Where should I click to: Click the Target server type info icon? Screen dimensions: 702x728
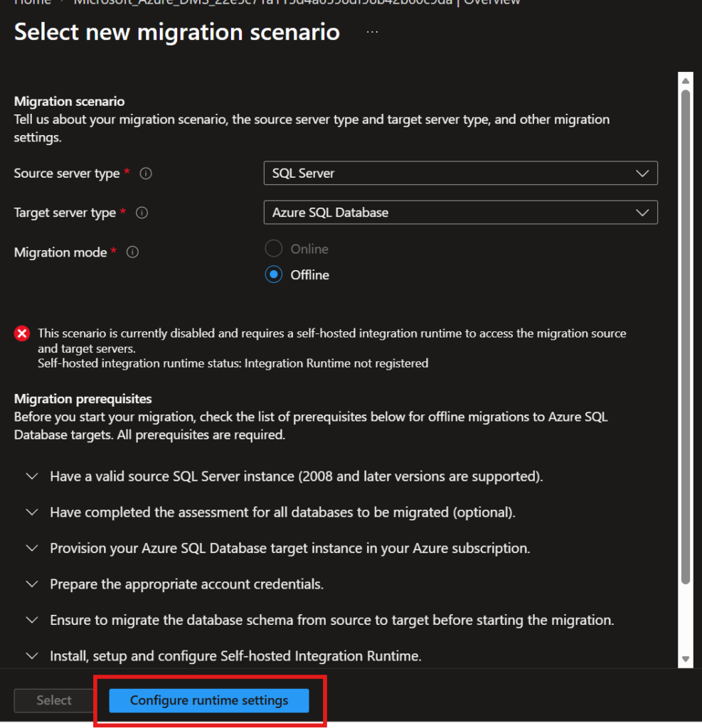[x=142, y=213]
